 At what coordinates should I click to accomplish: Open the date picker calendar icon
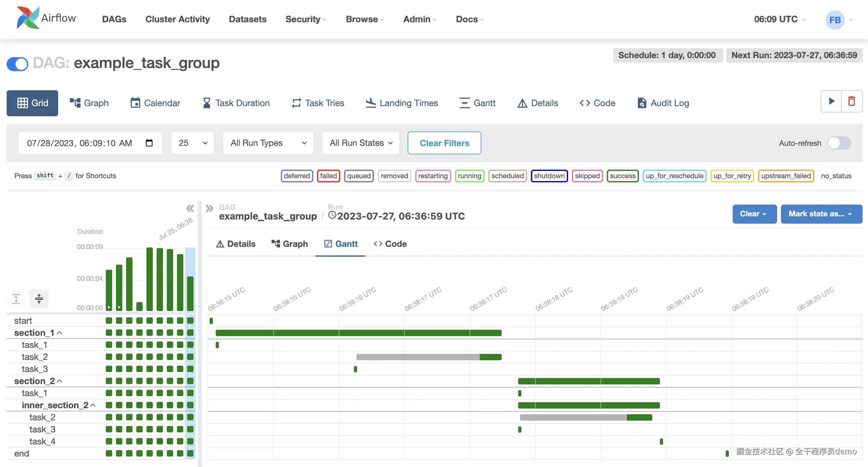(x=149, y=143)
